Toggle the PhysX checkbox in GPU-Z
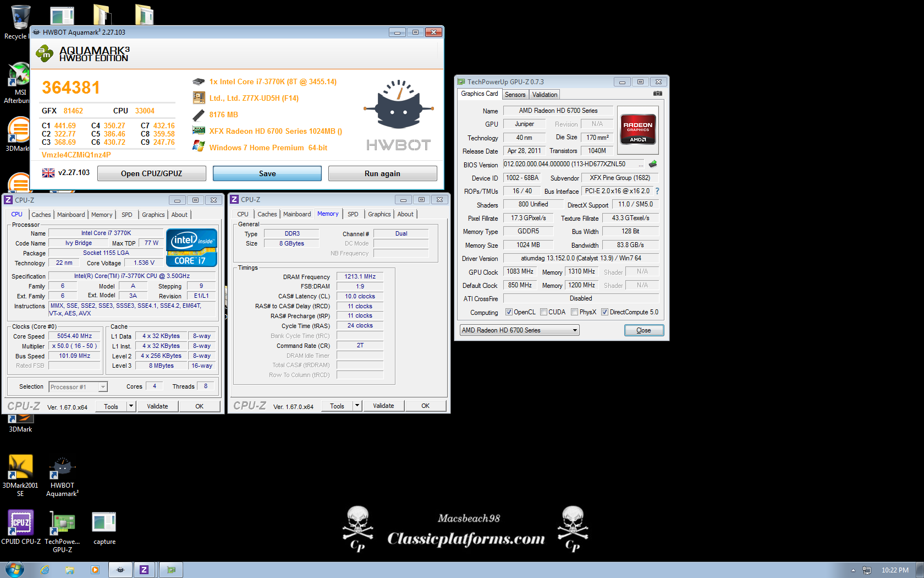 [574, 312]
